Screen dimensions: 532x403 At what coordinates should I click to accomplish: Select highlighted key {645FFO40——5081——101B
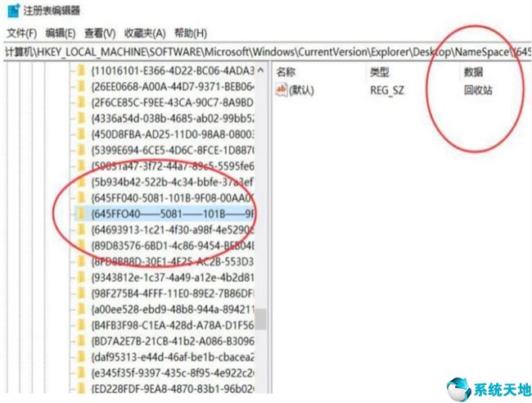point(173,214)
